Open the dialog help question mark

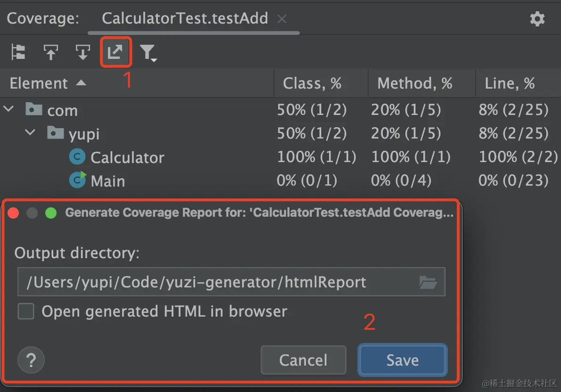pyautogui.click(x=31, y=360)
